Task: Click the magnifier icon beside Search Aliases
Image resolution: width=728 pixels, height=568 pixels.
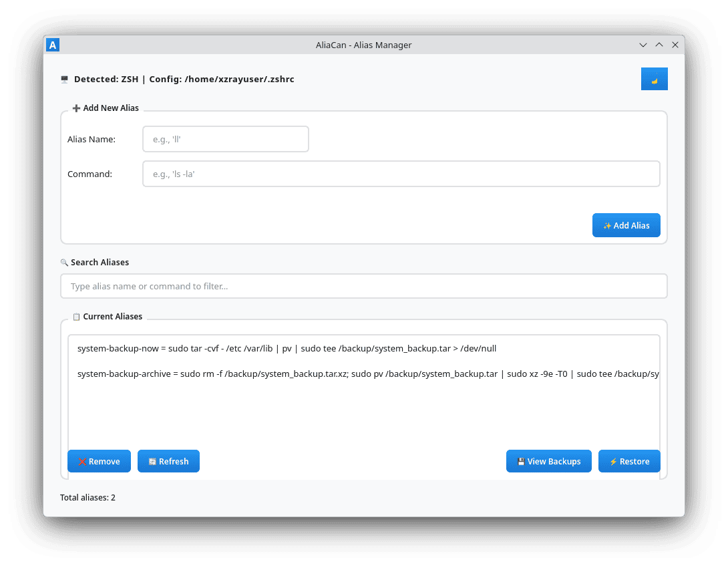Action: tap(64, 263)
